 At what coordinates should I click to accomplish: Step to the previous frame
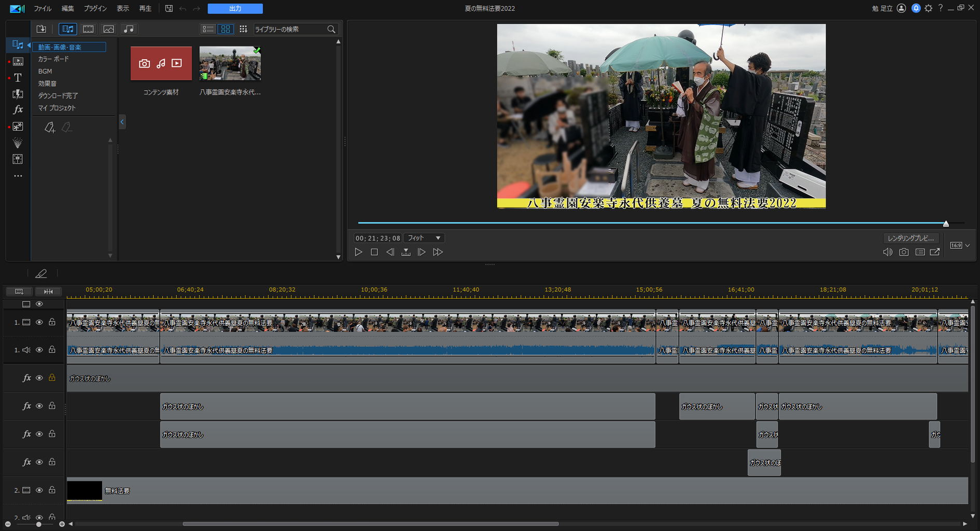(x=390, y=252)
